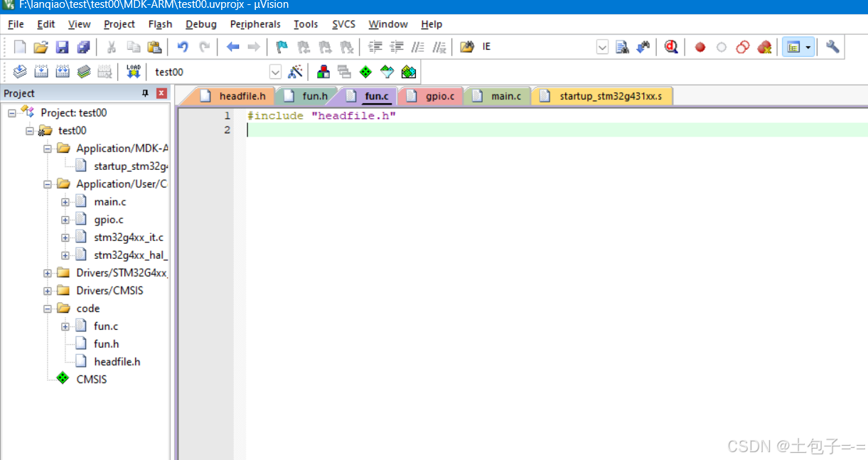Insert a breakpoint with the red dot icon

click(x=700, y=48)
